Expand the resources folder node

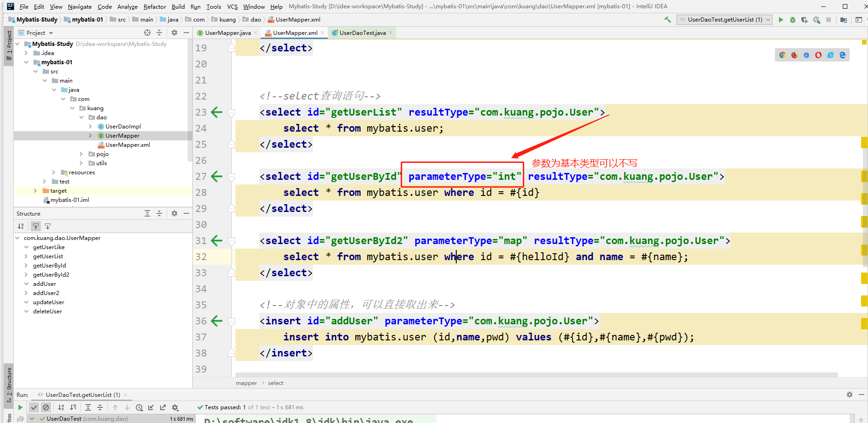(54, 173)
